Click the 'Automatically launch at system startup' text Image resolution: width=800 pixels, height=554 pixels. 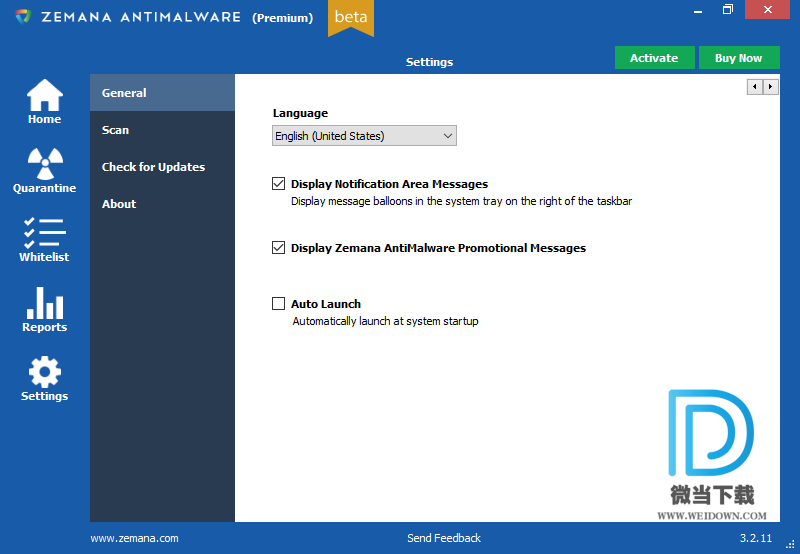point(385,321)
